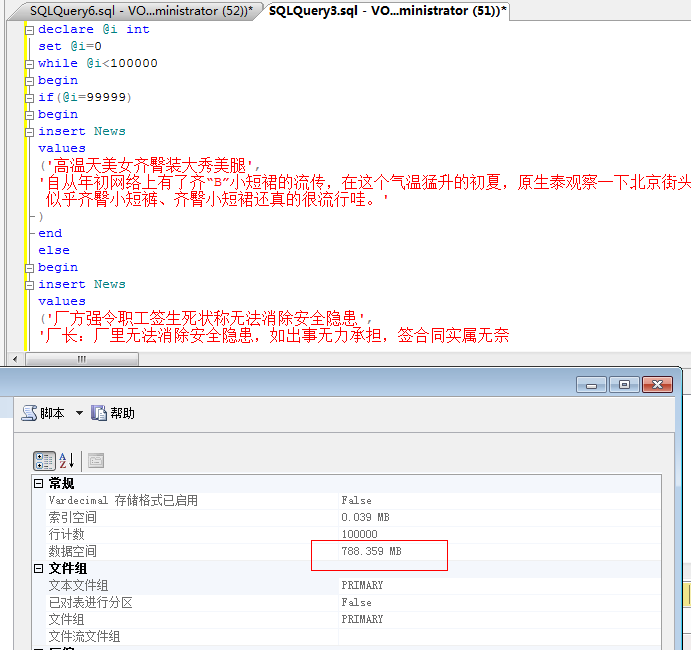Collapse the 文件组 category
691x650 pixels.
point(38,569)
